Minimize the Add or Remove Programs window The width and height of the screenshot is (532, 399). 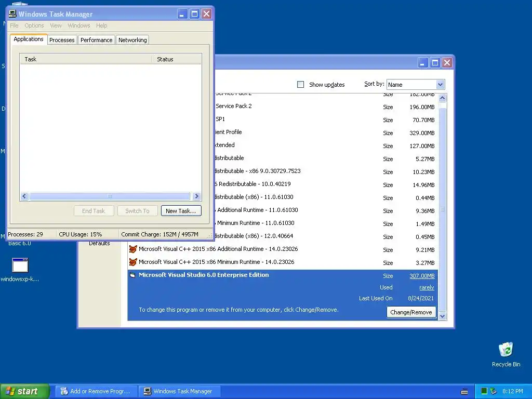(x=423, y=63)
